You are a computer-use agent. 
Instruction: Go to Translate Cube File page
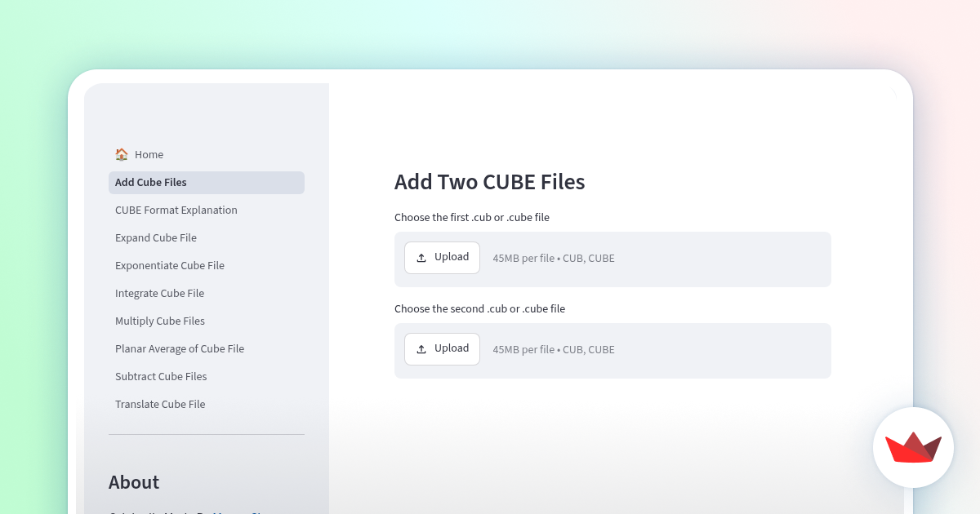coord(206,405)
